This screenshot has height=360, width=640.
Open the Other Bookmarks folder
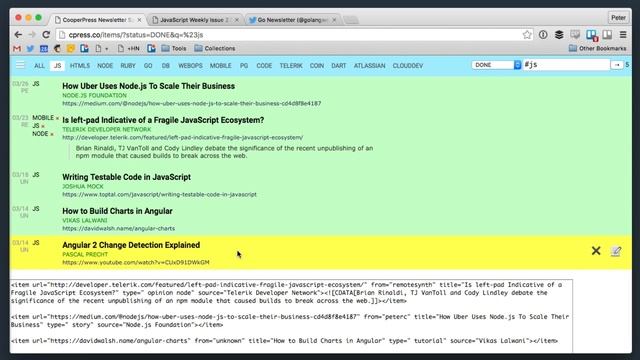coord(598,49)
